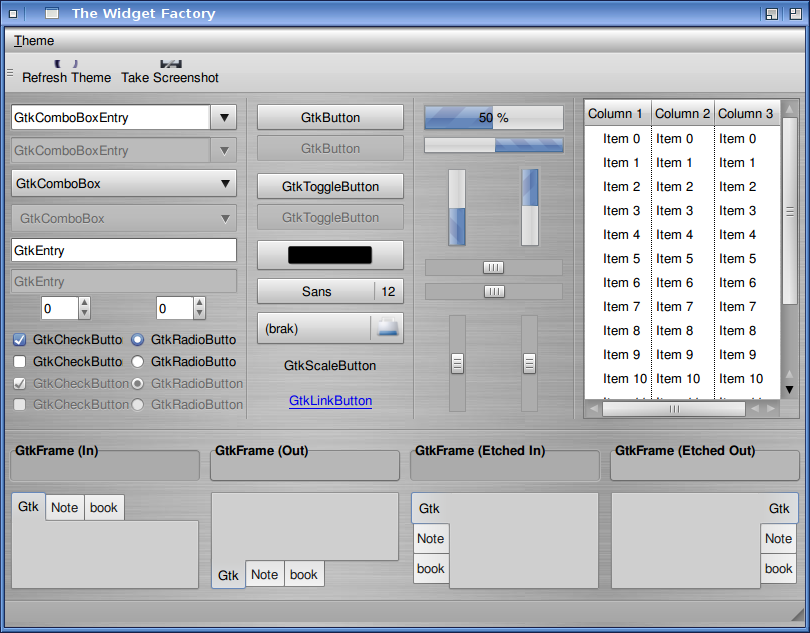Click the Refresh Theme toolbar icon
The width and height of the screenshot is (810, 633).
[66, 64]
